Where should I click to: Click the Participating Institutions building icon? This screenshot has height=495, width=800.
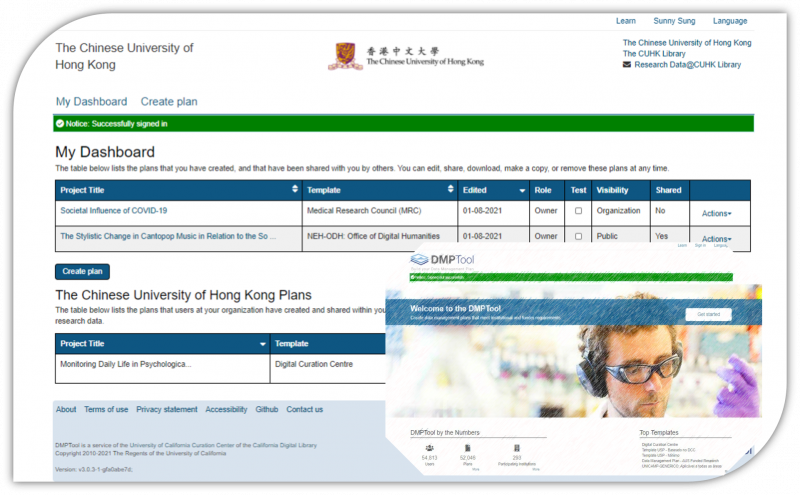[x=516, y=448]
